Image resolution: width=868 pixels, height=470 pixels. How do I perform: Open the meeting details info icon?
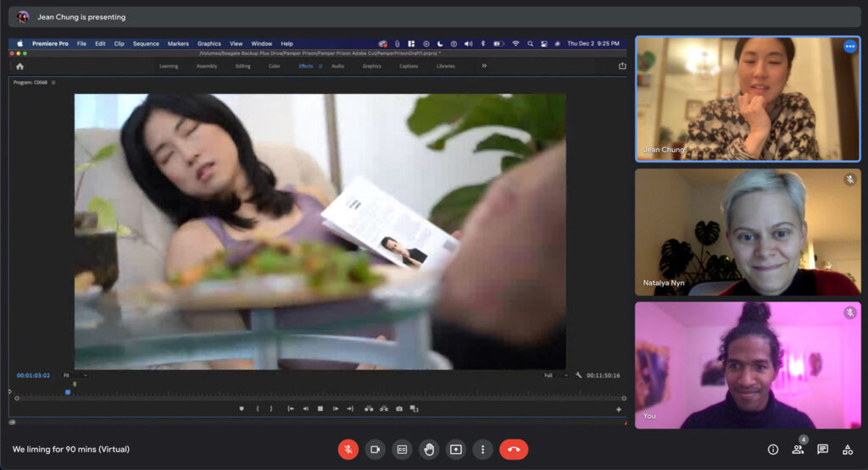point(772,450)
